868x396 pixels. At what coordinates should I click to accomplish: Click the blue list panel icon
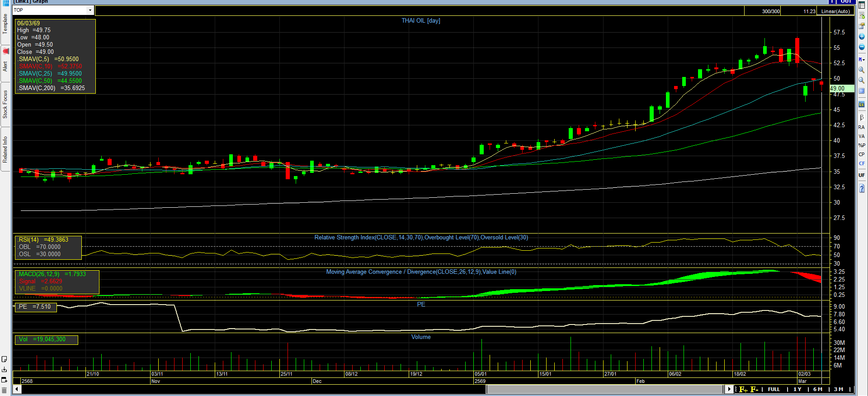862,91
